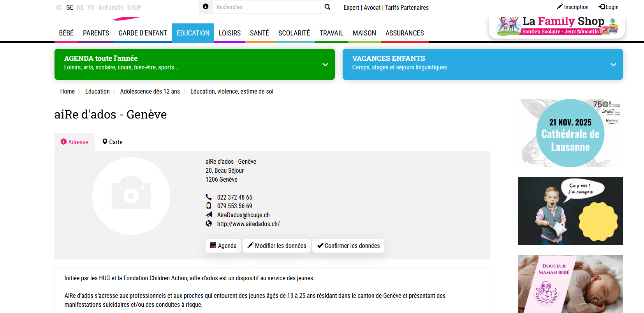Screen dimensions: 644x313
Task: Switch to the Carte tab
Action: click(x=112, y=142)
